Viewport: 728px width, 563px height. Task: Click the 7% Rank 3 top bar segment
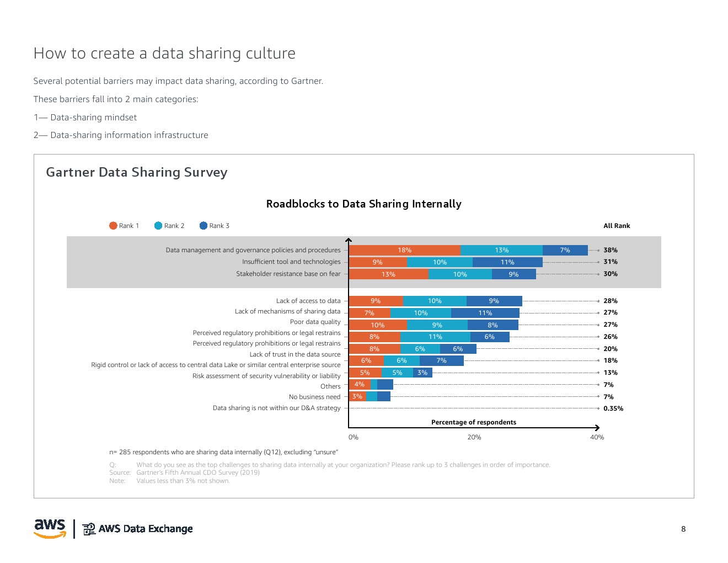click(x=565, y=250)
